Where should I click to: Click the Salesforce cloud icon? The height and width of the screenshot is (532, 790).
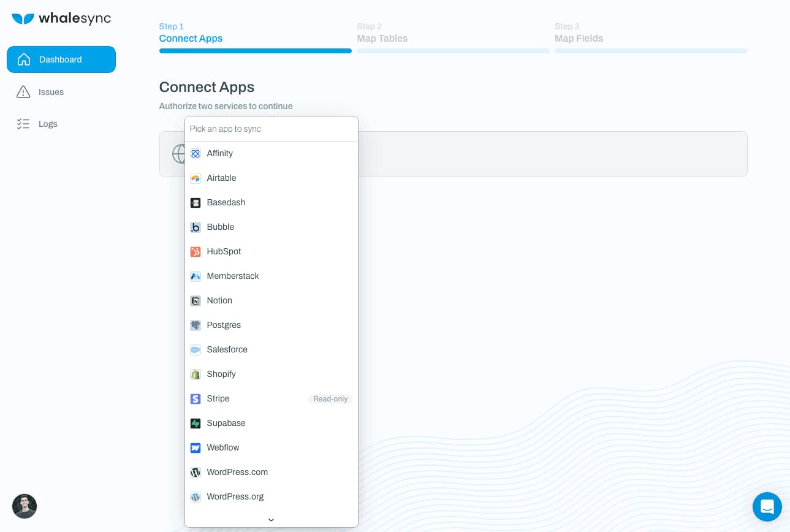coord(196,350)
